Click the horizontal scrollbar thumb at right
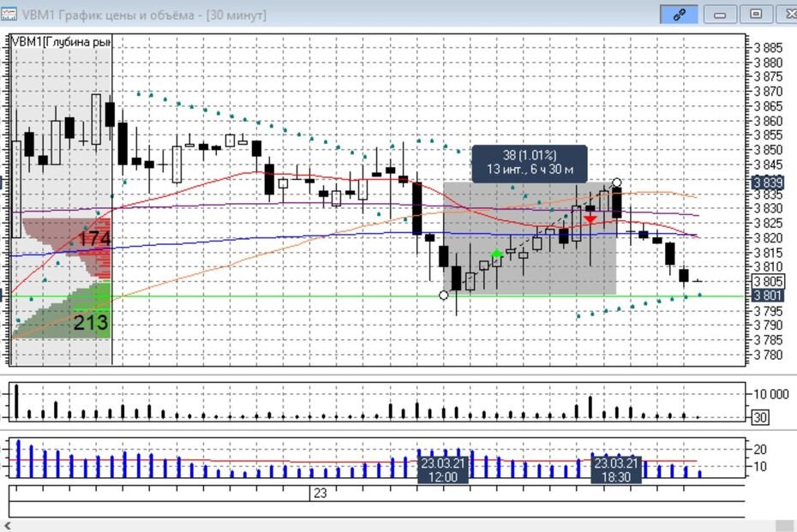 785,525
